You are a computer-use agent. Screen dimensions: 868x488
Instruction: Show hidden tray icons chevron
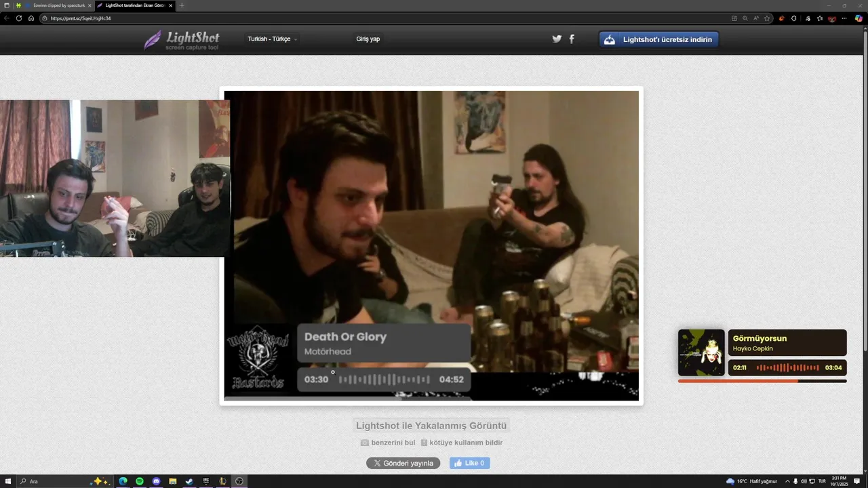(x=787, y=481)
